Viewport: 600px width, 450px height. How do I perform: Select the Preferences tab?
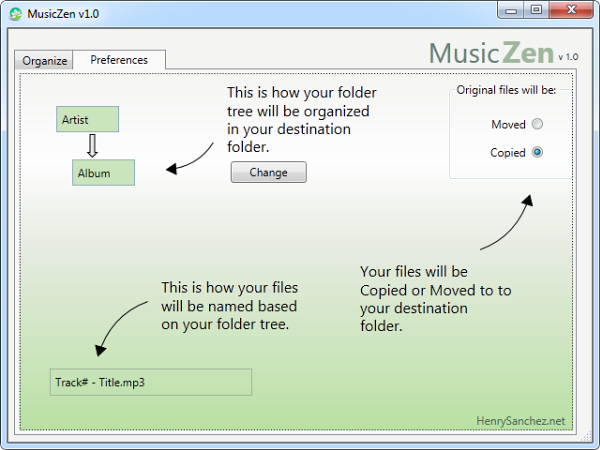tap(119, 60)
